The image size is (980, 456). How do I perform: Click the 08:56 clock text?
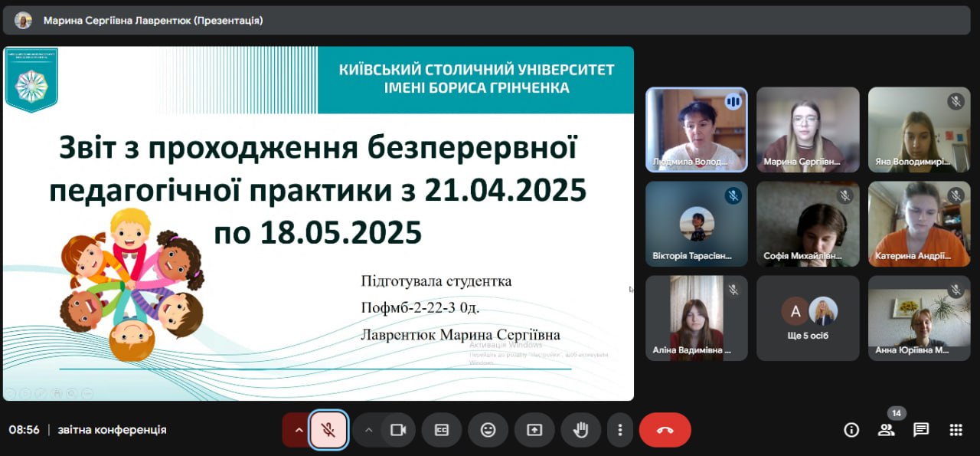tap(24, 430)
